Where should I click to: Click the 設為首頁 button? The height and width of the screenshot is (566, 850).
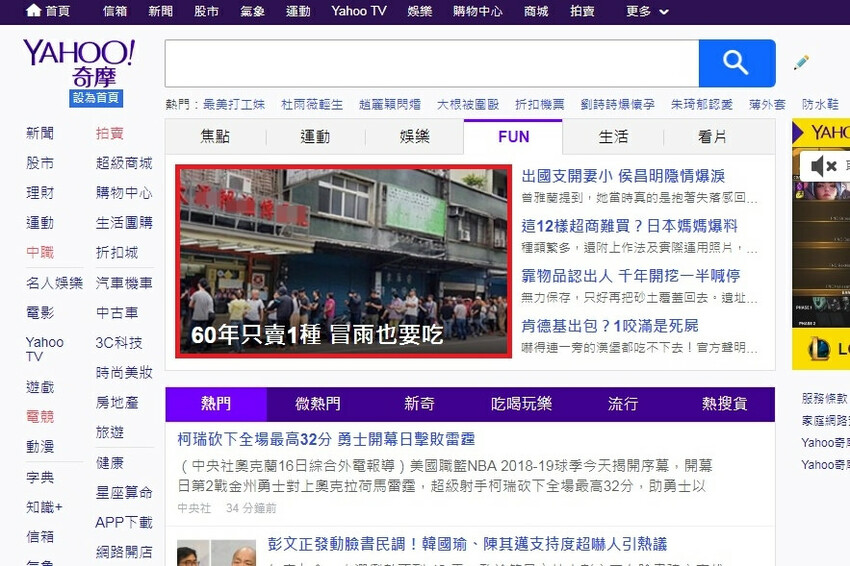pos(96,98)
